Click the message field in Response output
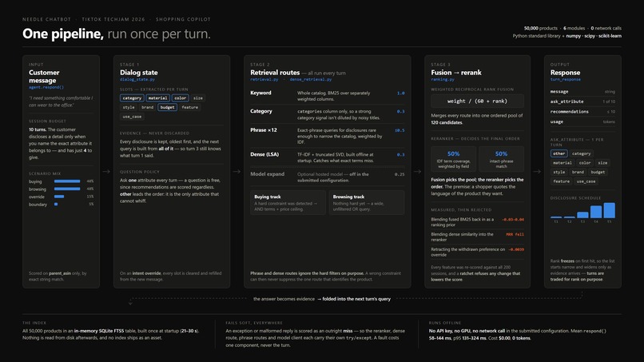This screenshot has width=644, height=362. tap(582, 92)
